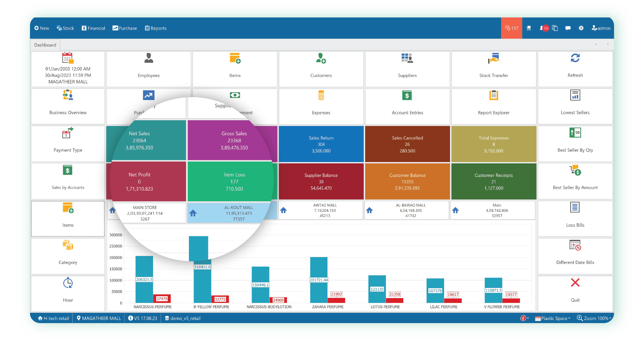
Task: Open the Employees tile
Action: pyautogui.click(x=149, y=69)
